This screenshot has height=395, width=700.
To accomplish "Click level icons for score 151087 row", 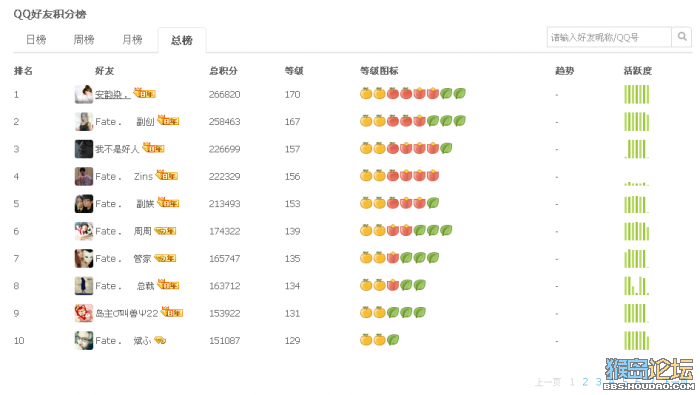I will [379, 340].
